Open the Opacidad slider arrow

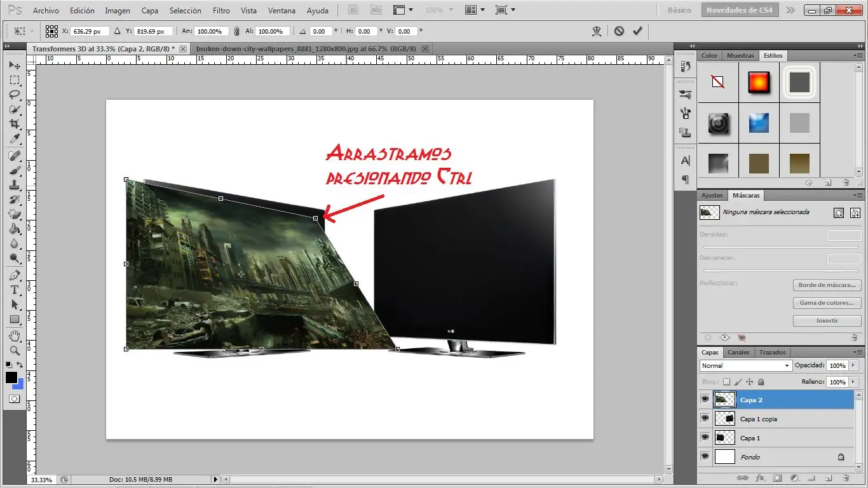tap(853, 365)
